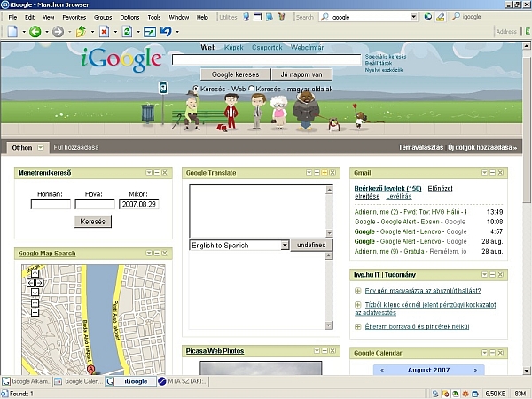
Task: Pan the map left with the arrow
Action: pos(30,282)
